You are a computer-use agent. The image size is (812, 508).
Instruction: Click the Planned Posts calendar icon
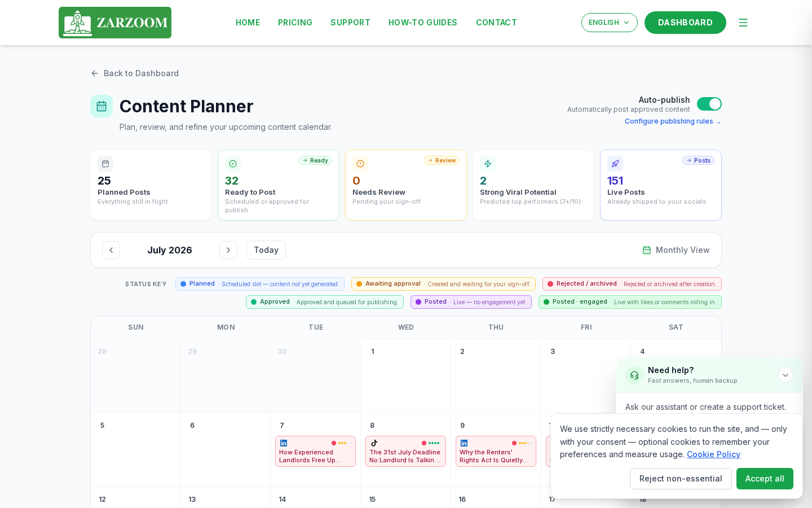105,164
